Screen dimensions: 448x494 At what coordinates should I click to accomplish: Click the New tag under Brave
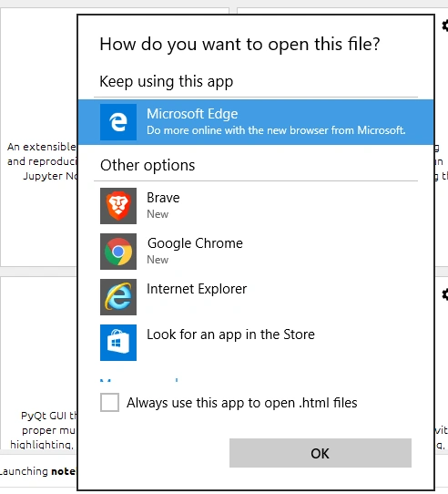click(x=158, y=214)
